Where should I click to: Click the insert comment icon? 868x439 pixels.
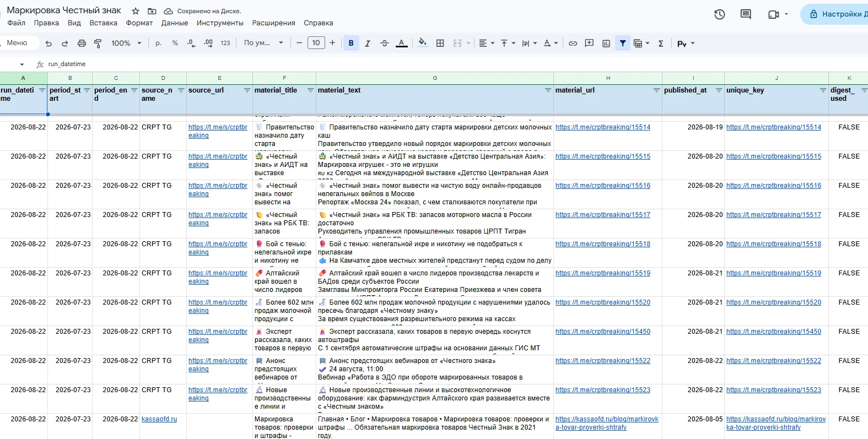point(589,43)
